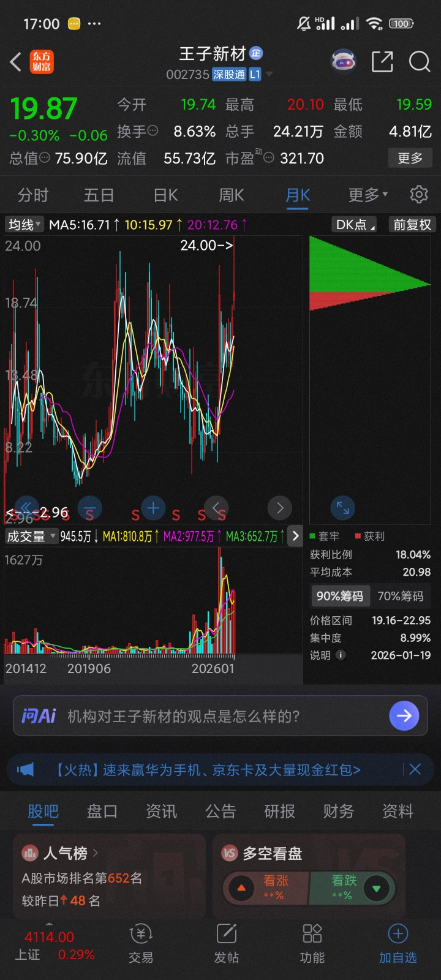Expand 更多 chart period dropdown
The width and height of the screenshot is (441, 980).
368,195
